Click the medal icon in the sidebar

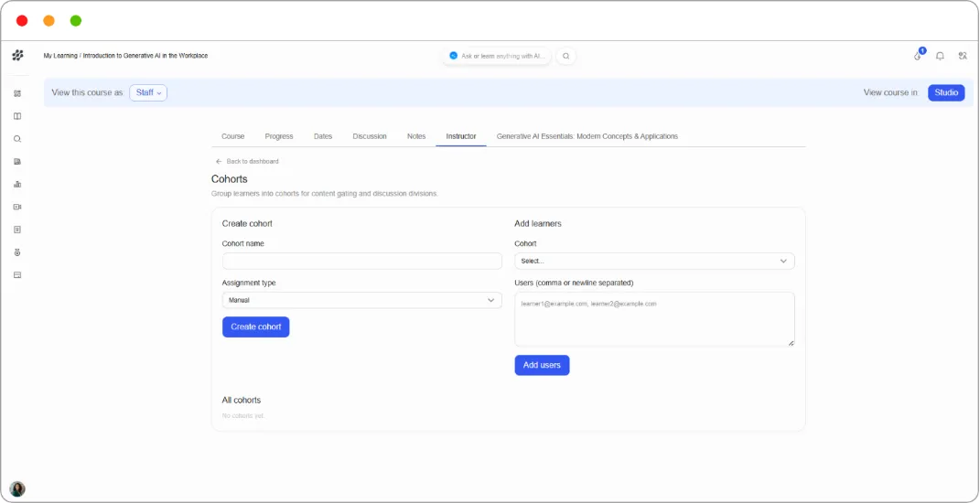17,252
